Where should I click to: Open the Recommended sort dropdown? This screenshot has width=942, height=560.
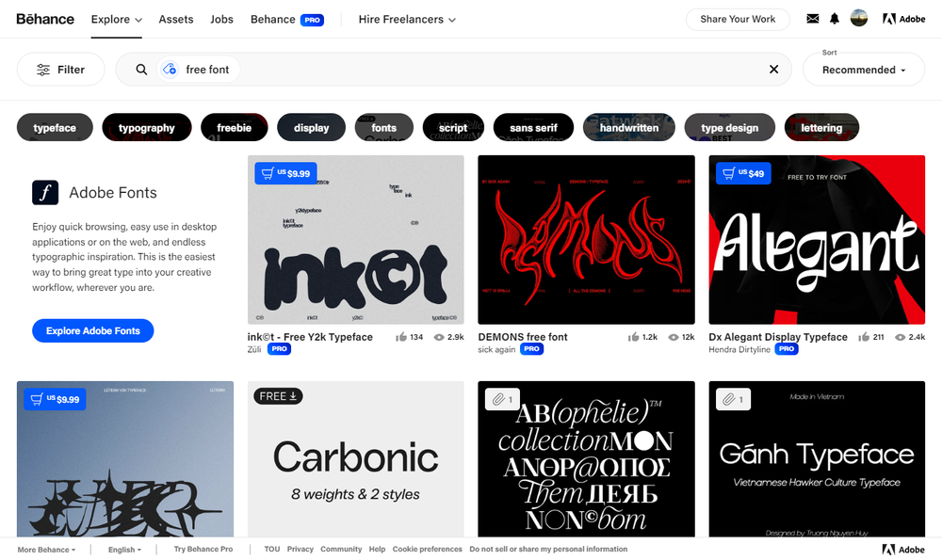click(x=863, y=70)
